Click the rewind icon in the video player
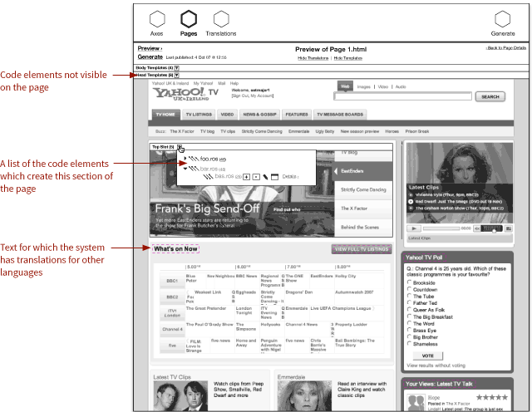532x412 pixels. pyautogui.click(x=477, y=228)
